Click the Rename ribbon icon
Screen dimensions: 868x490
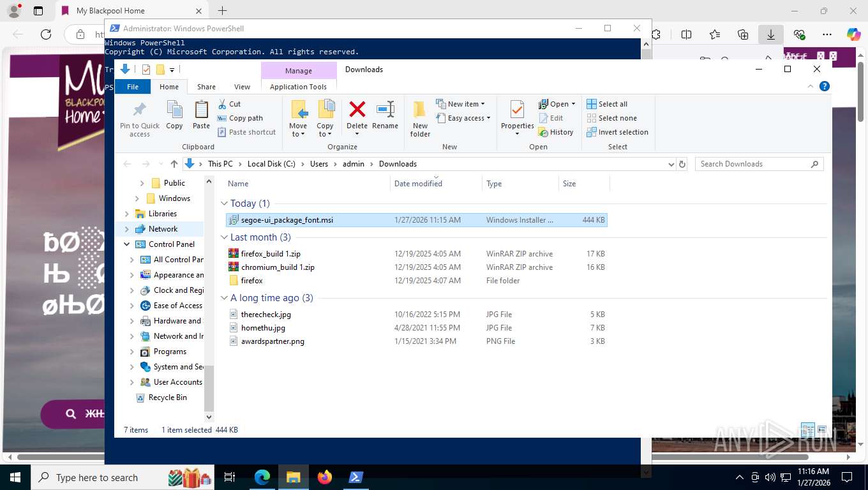click(x=385, y=115)
